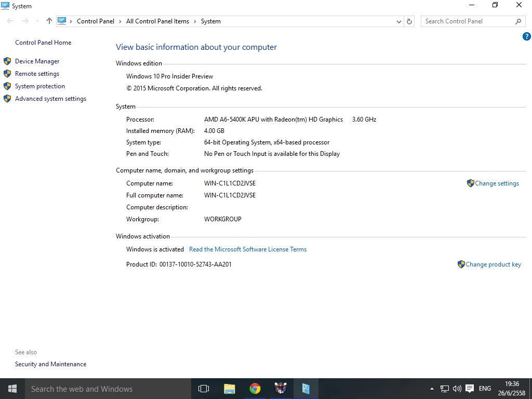Select Control Panel breadcrumb
Viewport: 532px width, 399px height.
click(96, 21)
